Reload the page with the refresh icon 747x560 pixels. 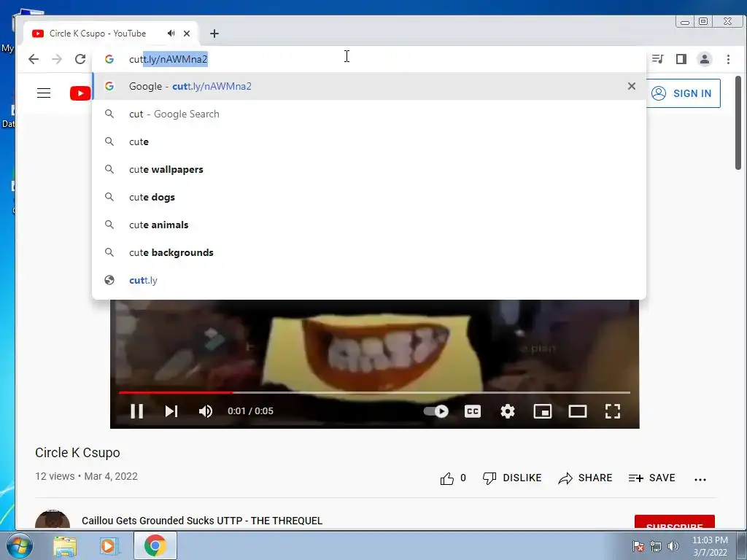(x=80, y=59)
